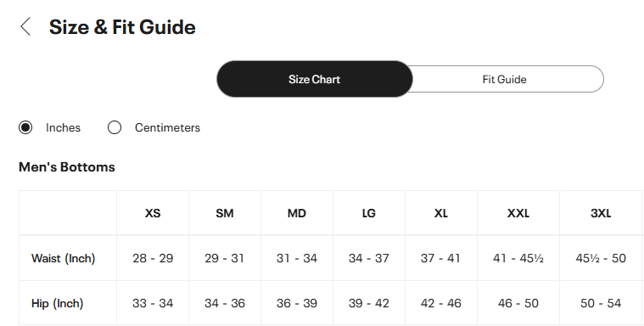Click the XS waist cell 28 - 29

[x=153, y=258]
